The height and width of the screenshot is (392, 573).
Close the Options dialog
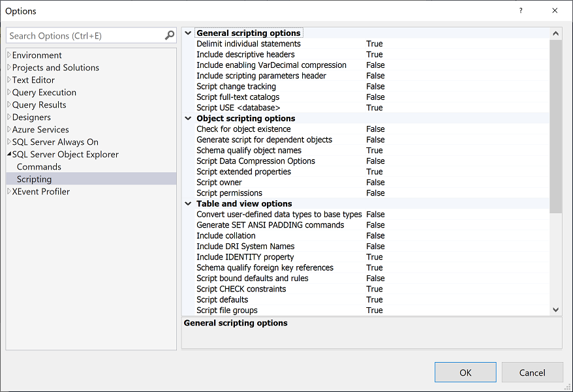click(x=555, y=10)
